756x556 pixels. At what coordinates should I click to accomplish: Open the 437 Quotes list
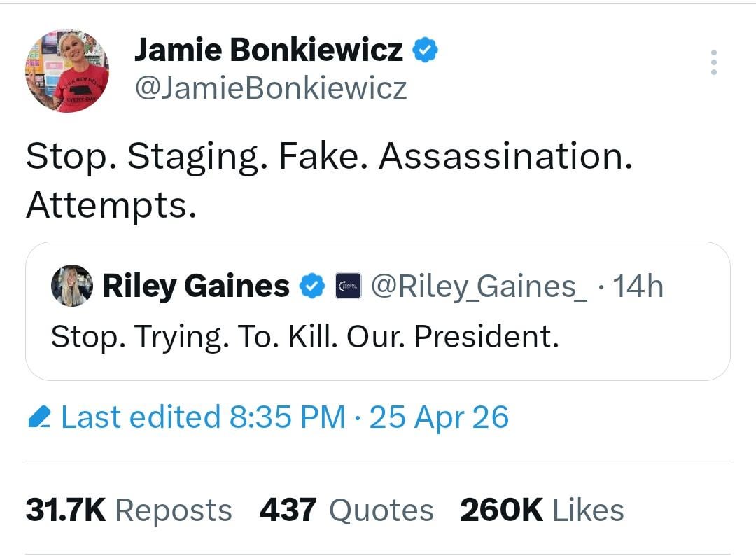point(346,510)
